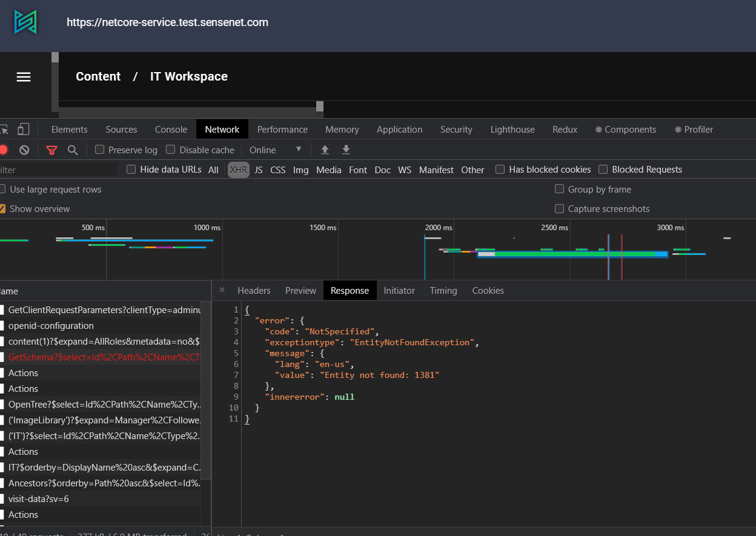The image size is (756, 536).
Task: Check the Hide data URLs option
Action: pyautogui.click(x=131, y=170)
